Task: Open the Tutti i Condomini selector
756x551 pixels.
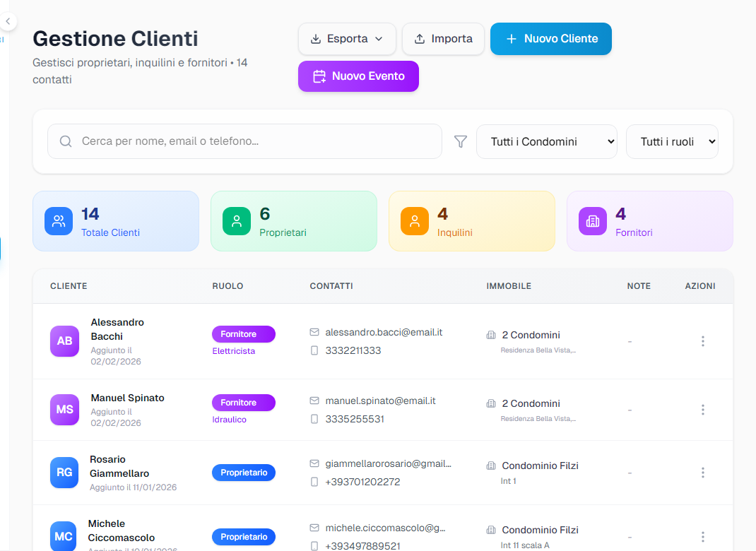Action: 546,141
